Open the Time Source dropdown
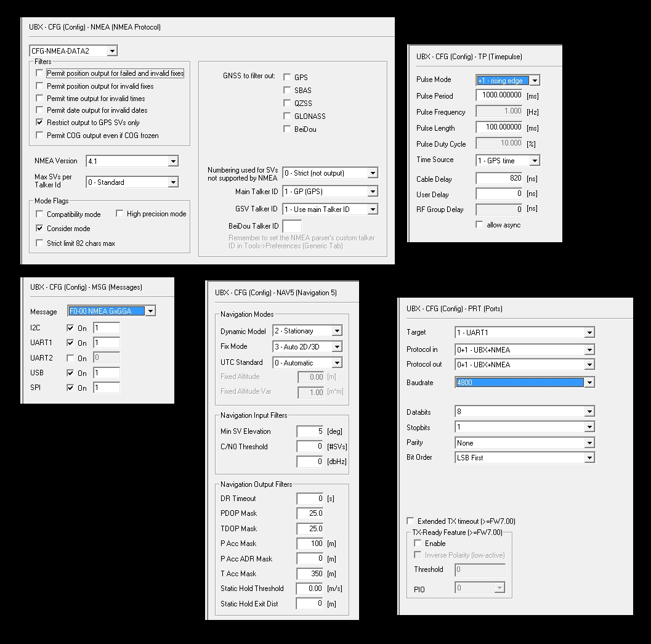The image size is (651, 644). tap(534, 161)
